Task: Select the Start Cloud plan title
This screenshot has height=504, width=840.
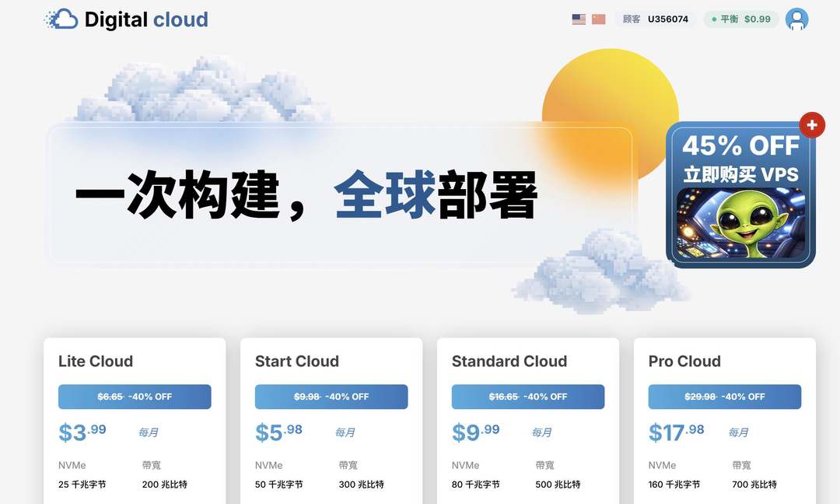Action: tap(297, 361)
